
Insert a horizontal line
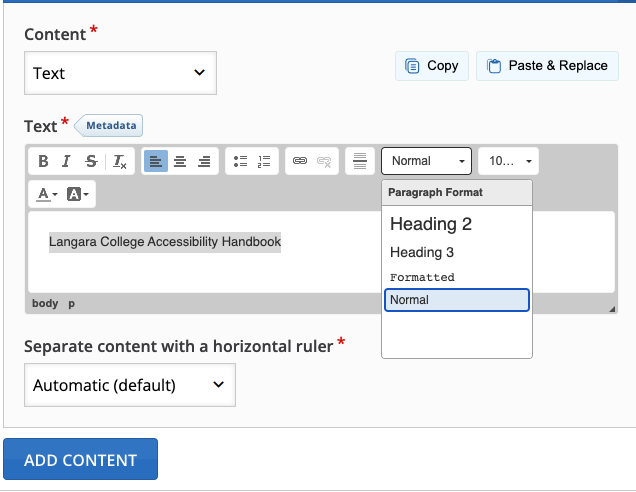point(360,161)
